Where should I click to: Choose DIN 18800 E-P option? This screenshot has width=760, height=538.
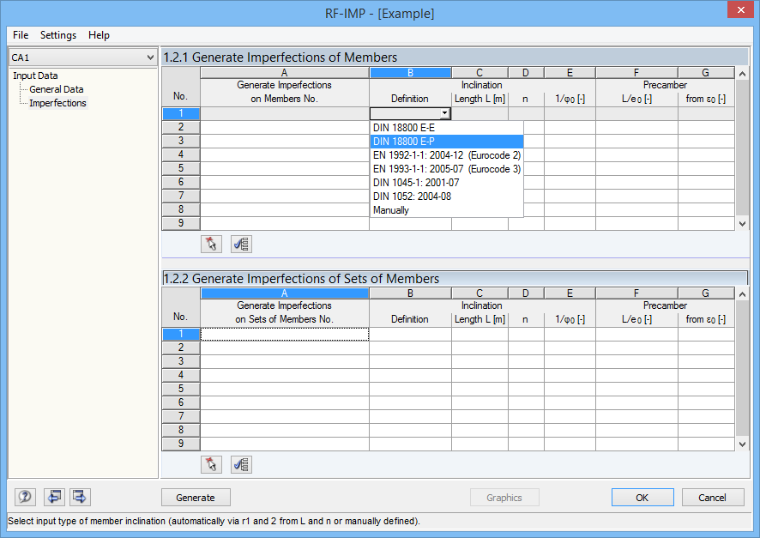(446, 142)
